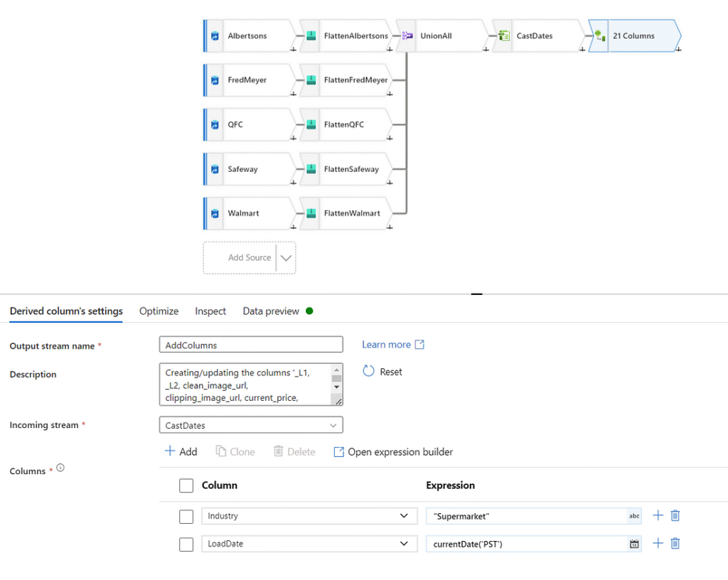Select the 21 Columns node label
This screenshot has width=728, height=580.
[633, 36]
